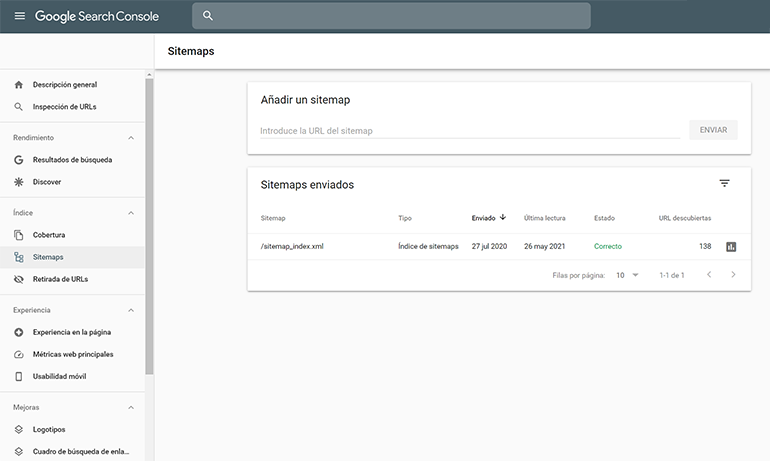The image size is (770, 461).
Task: Open the Filas por página dropdown
Action: pyautogui.click(x=627, y=275)
